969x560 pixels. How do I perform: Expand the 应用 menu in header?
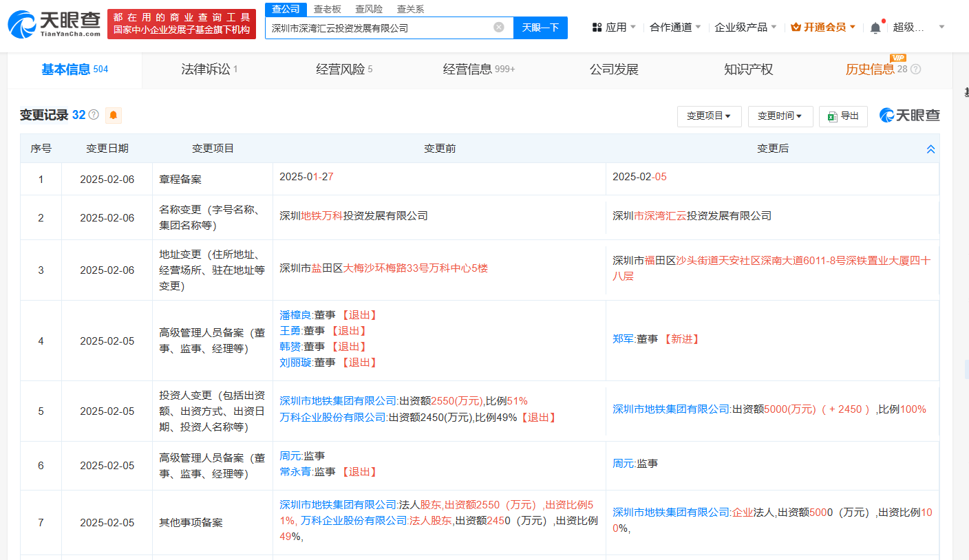pos(614,28)
